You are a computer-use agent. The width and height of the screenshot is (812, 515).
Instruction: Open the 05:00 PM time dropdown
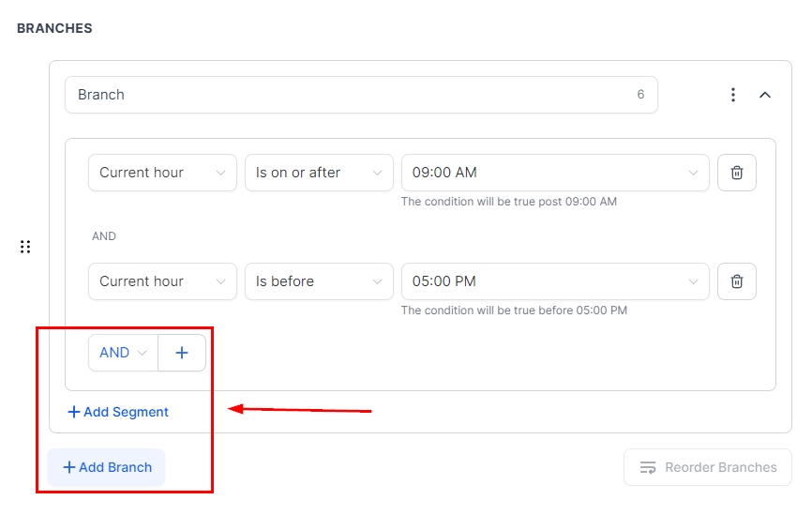[555, 281]
